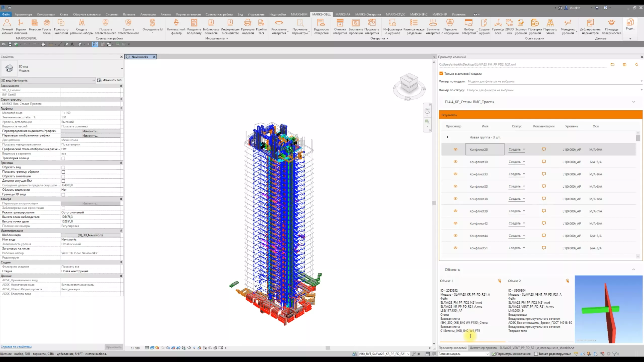Expand Новая группа - 3 шт. row
The width and height of the screenshot is (644, 362).
tap(447, 137)
